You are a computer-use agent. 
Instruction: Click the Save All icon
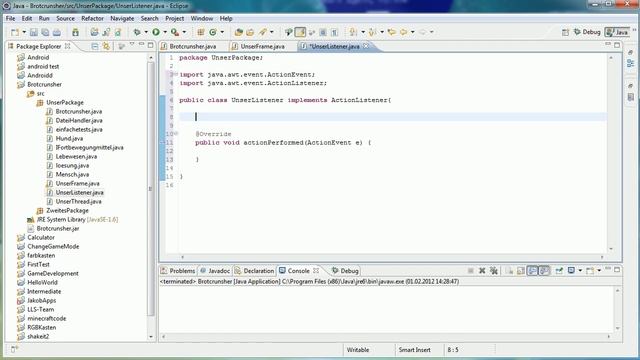coord(45,32)
